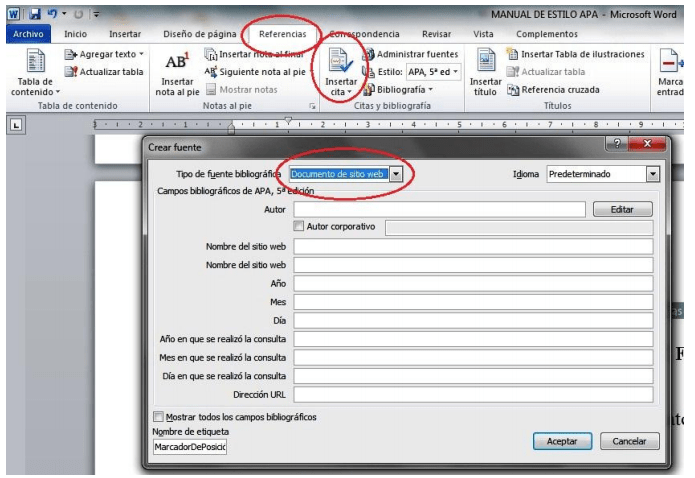Click the Undo arrow icon
This screenshot has height=478, width=695.
[x=52, y=14]
